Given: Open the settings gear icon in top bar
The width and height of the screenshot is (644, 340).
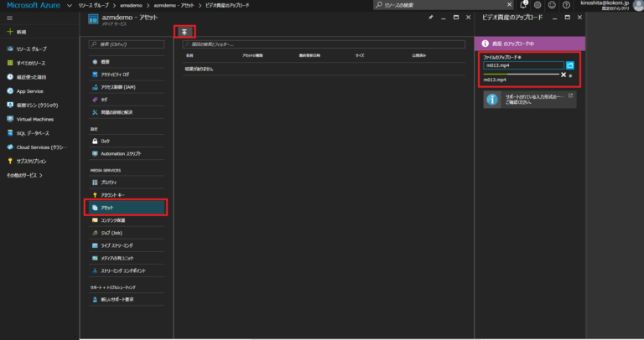Looking at the screenshot, I should pos(538,5).
